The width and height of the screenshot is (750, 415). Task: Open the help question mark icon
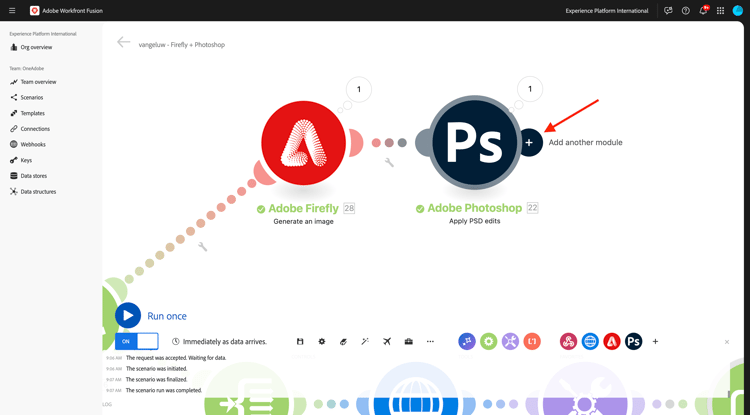pyautogui.click(x=685, y=11)
